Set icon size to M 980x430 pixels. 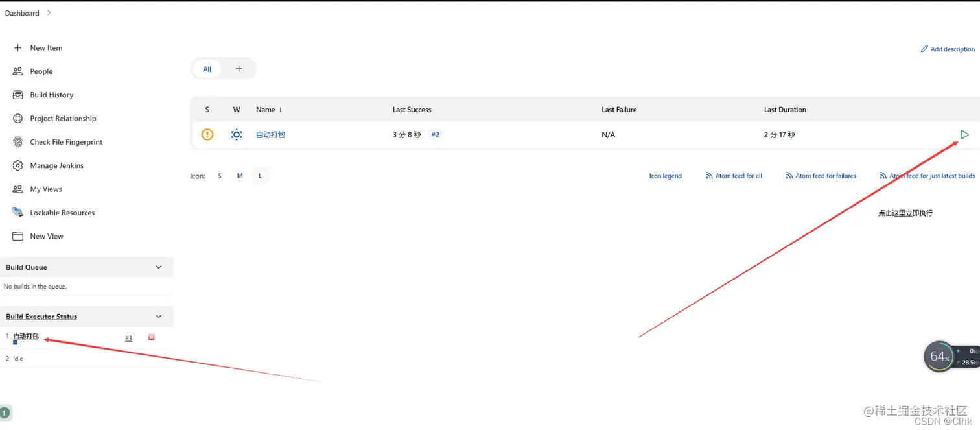pos(240,176)
